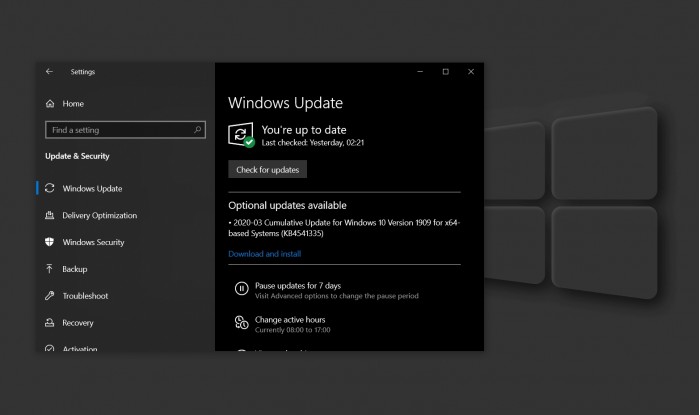700x415 pixels.
Task: Click the Delivery Optimization icon
Action: 50,216
